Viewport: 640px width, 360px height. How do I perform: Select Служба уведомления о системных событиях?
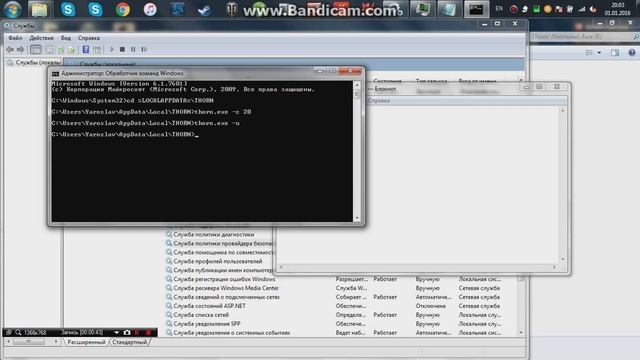coord(231,333)
